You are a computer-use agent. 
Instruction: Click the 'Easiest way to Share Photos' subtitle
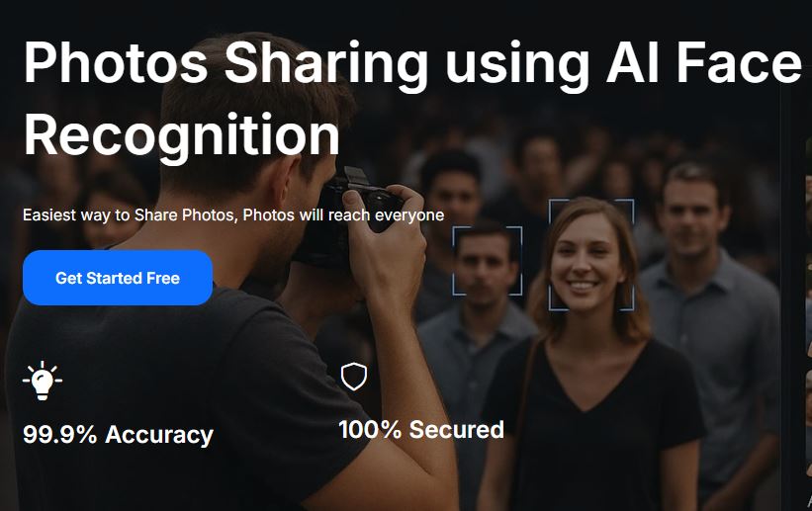130,214
